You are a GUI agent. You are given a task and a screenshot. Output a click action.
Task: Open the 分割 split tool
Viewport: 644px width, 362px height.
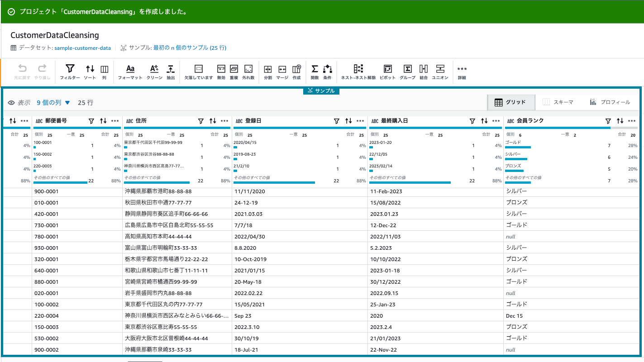tap(268, 72)
